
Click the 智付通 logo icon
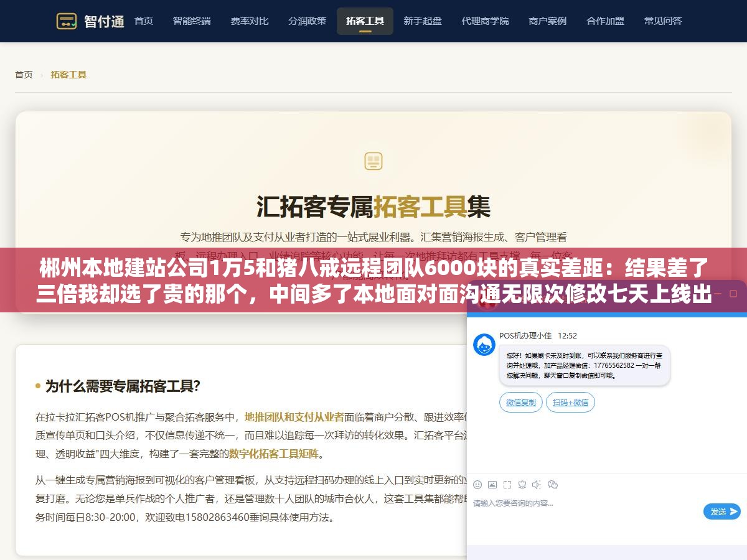[x=67, y=21]
